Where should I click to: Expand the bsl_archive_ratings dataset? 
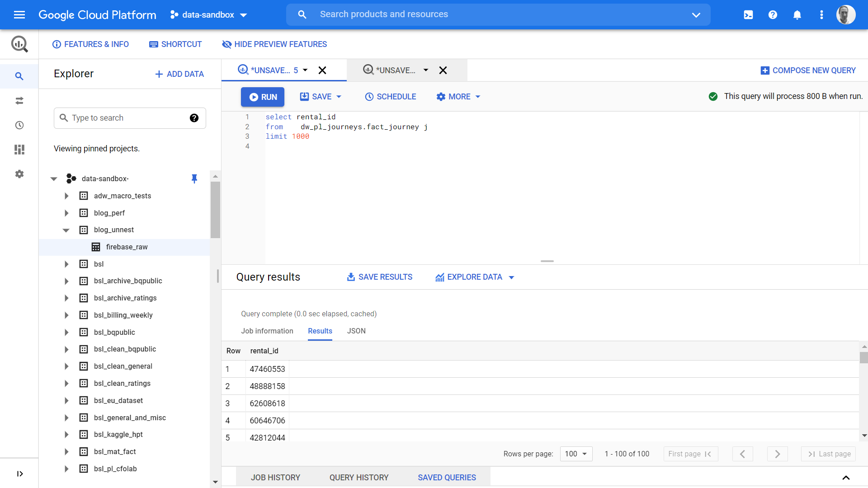pyautogui.click(x=66, y=298)
